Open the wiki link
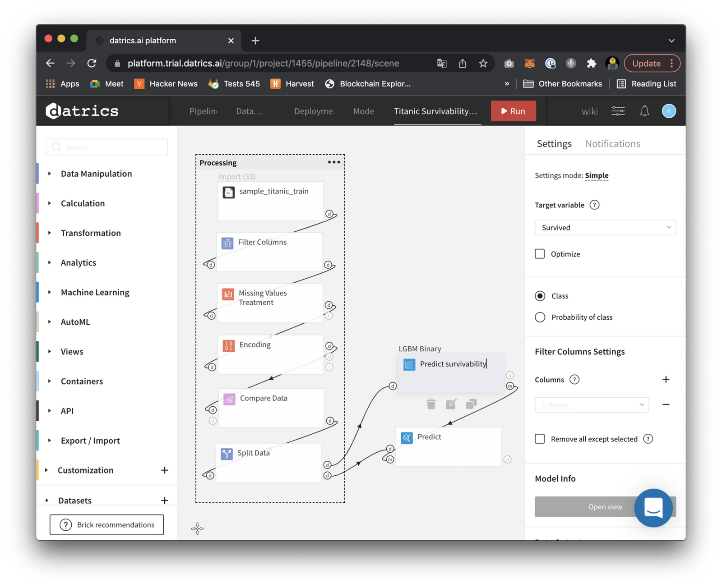 [x=589, y=111]
